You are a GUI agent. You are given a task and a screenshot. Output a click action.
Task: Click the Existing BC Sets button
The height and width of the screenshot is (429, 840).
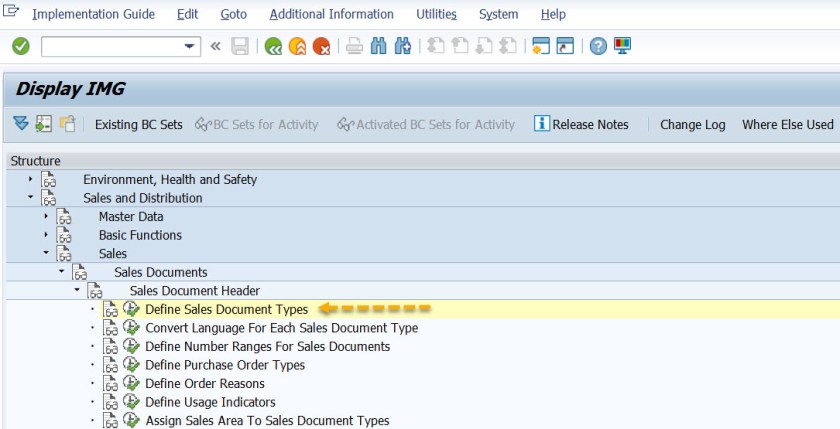(x=139, y=124)
